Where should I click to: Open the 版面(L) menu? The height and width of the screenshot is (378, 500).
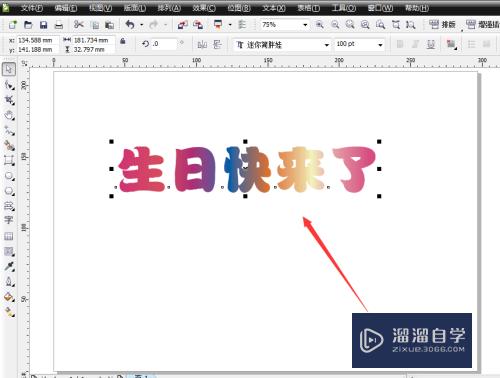(x=135, y=8)
